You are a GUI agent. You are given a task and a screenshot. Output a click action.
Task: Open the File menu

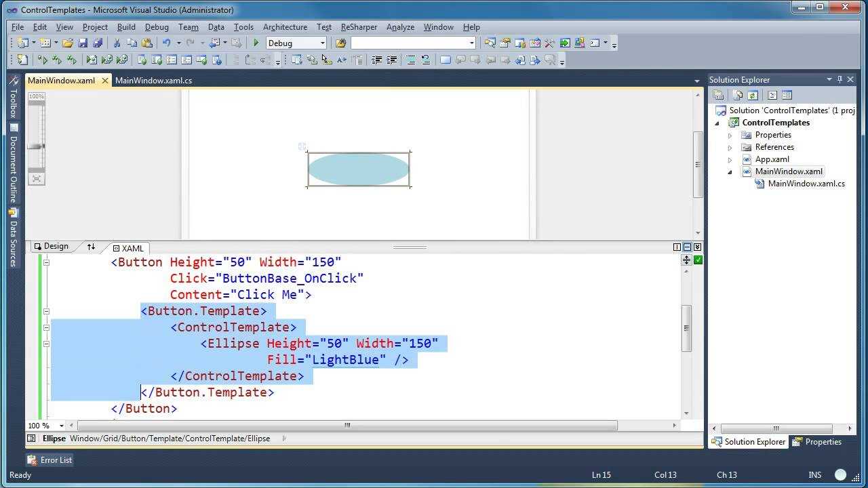pos(18,27)
